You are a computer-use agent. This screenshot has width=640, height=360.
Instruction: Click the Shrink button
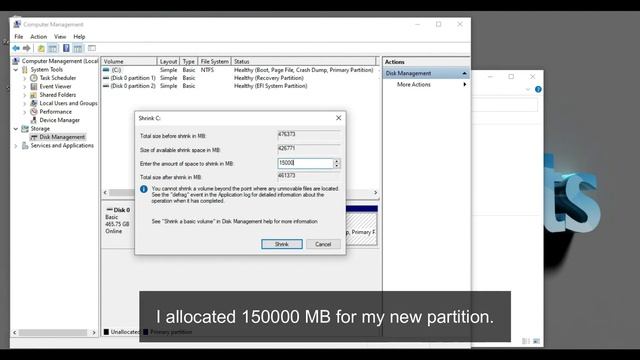[282, 244]
